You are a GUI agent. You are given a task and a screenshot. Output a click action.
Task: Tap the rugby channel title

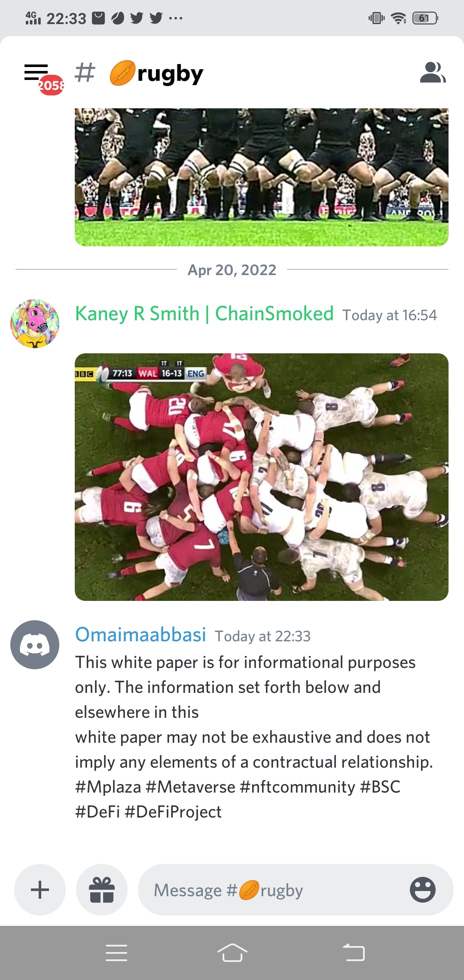(156, 74)
